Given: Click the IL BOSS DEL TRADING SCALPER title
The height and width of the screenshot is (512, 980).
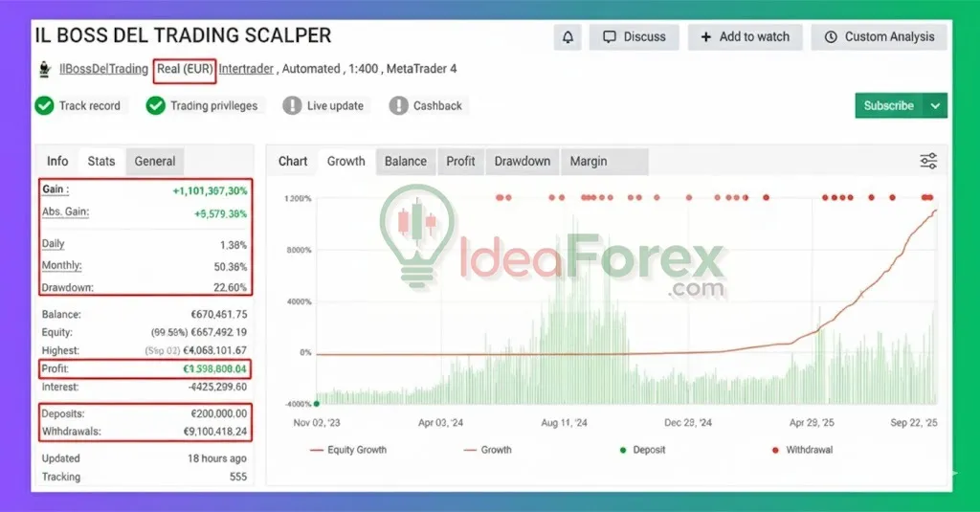Looking at the screenshot, I should click(x=183, y=35).
